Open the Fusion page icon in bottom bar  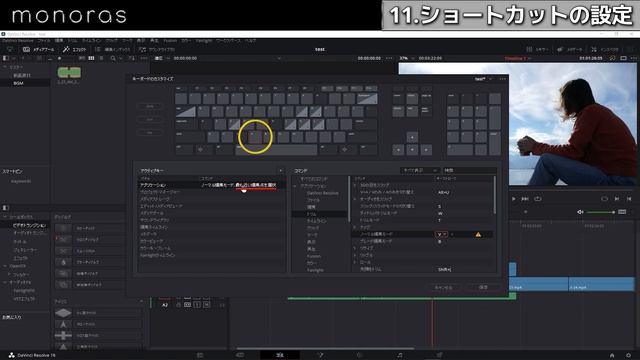coord(320,355)
